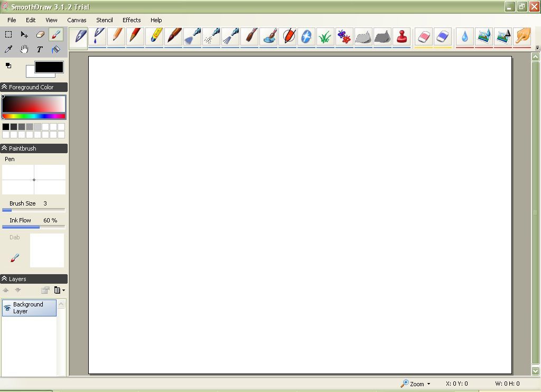Toggle visibility of the Background Layer

coord(6,307)
